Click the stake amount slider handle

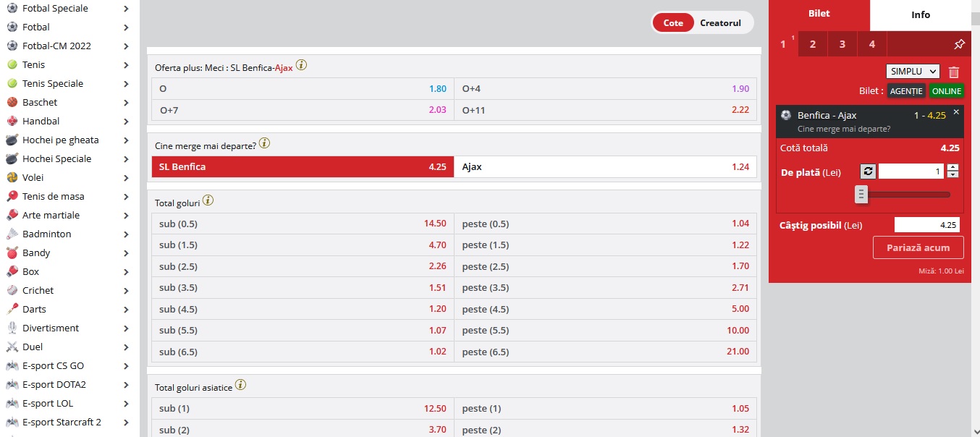(x=861, y=194)
